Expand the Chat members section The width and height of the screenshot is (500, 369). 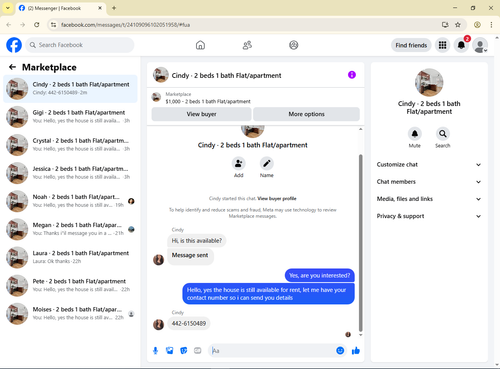click(x=429, y=182)
